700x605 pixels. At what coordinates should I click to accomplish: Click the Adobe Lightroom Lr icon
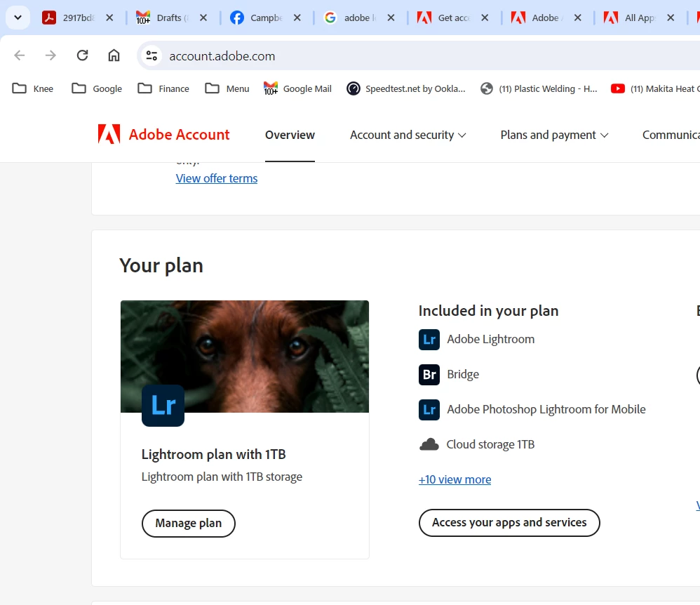(x=429, y=340)
